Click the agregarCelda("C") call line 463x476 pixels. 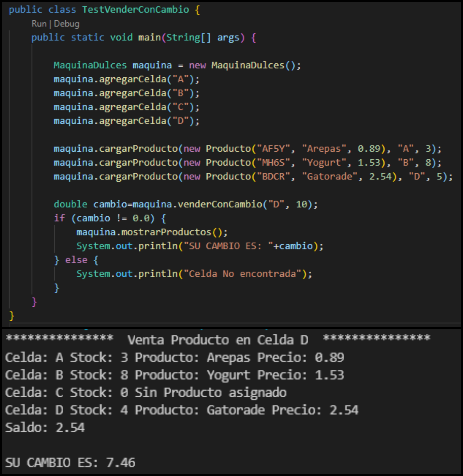point(126,107)
